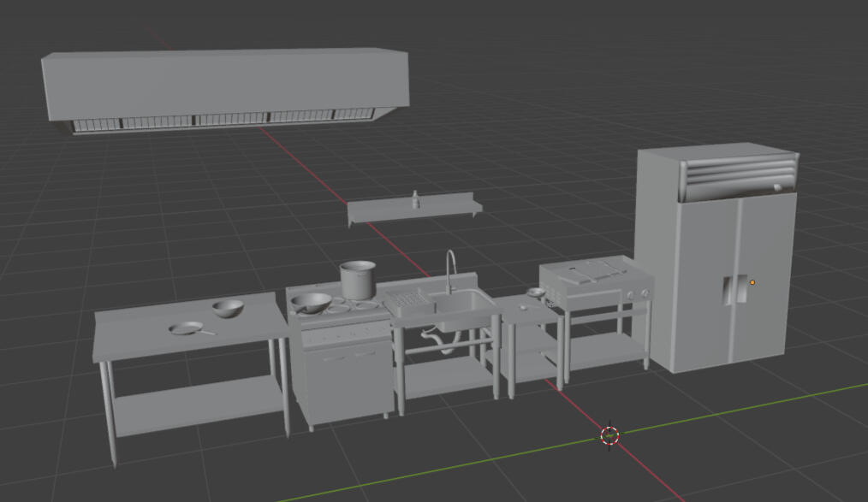This screenshot has width=868, height=502.
Task: Click the drain pipe under the sink
Action: 439,343
